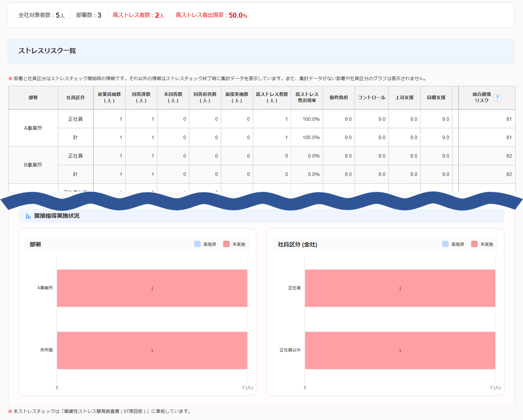Click the 部署 column header
Viewport: 523px width, 420px height.
point(33,98)
